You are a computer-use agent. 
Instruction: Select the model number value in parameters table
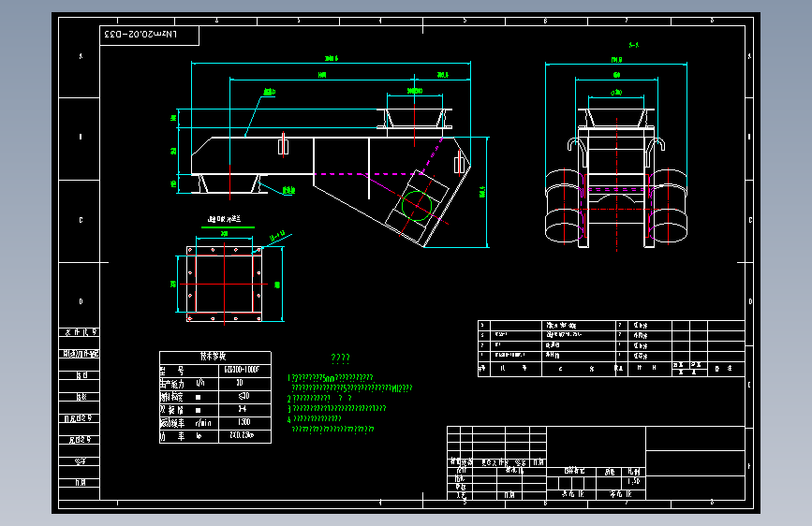242,370
